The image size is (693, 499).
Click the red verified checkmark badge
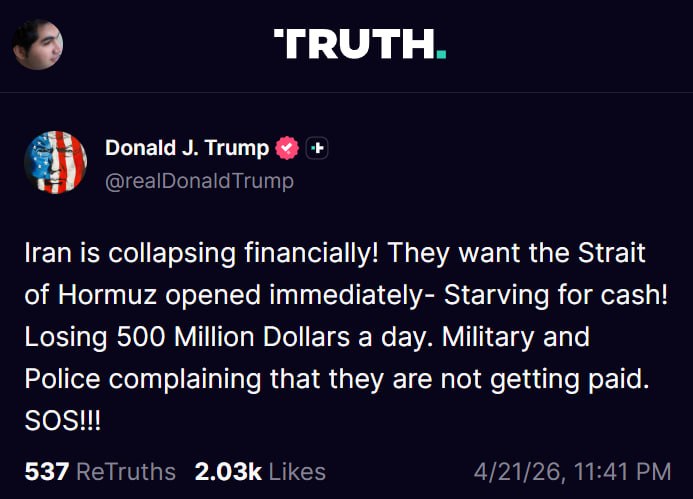[287, 148]
